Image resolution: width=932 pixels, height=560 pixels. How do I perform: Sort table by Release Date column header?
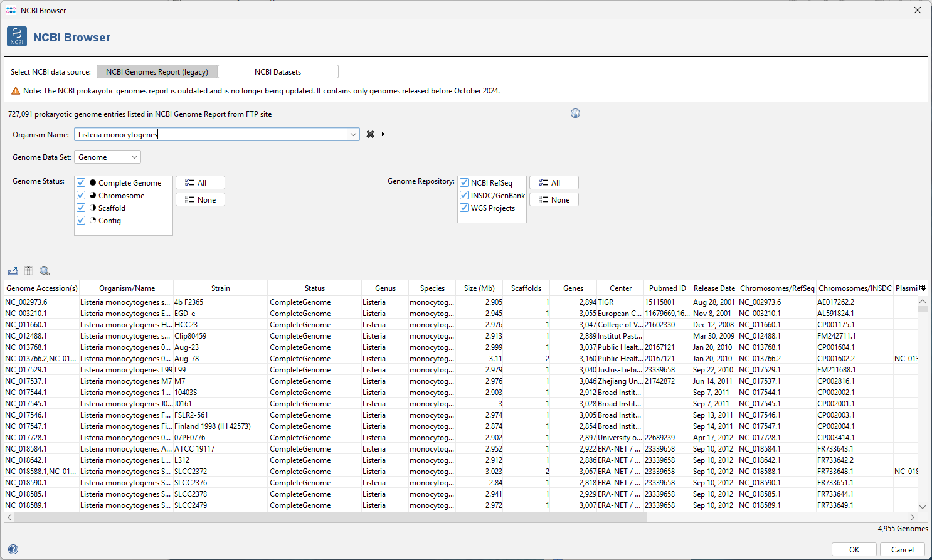[714, 288]
